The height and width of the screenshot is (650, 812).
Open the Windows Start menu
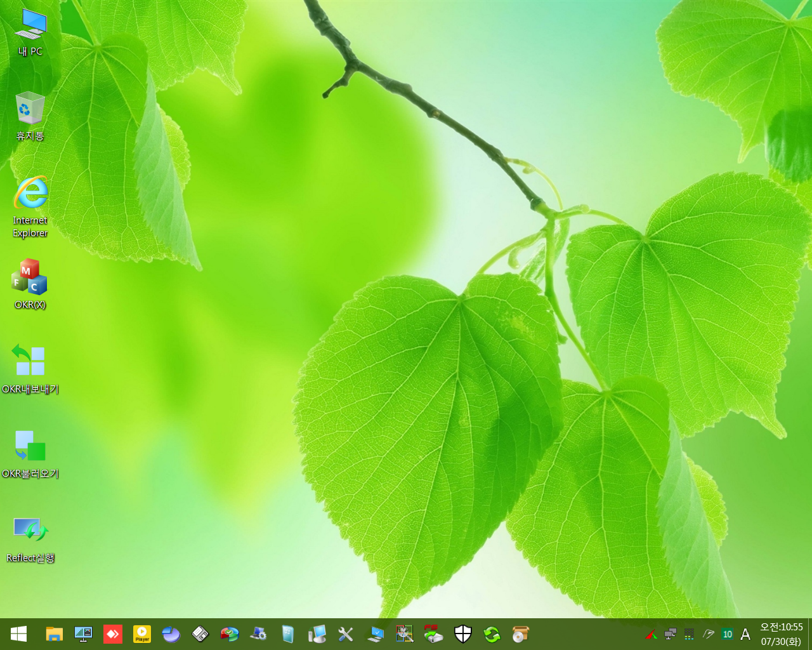[x=18, y=634]
